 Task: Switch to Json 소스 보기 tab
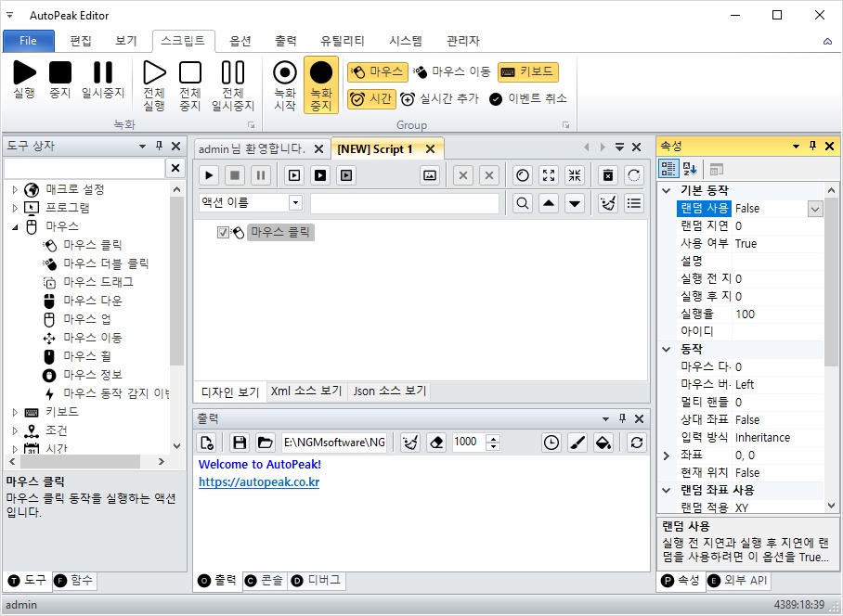tap(390, 391)
